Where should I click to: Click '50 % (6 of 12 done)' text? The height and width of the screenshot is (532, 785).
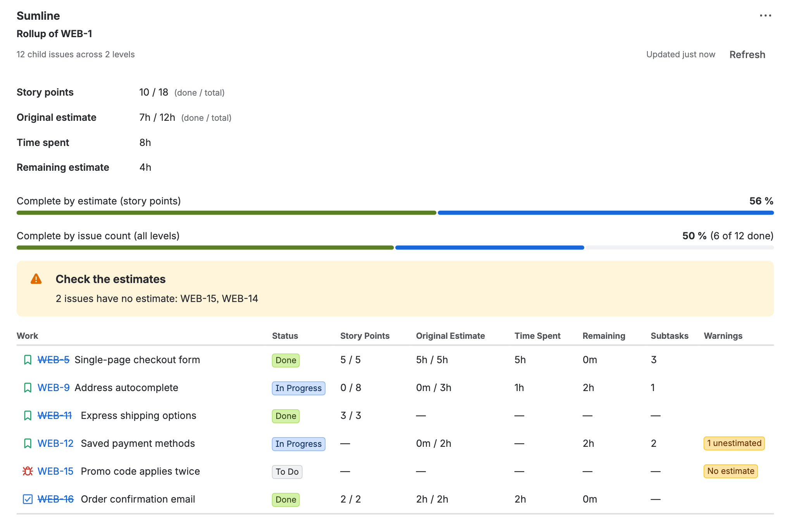pos(728,236)
